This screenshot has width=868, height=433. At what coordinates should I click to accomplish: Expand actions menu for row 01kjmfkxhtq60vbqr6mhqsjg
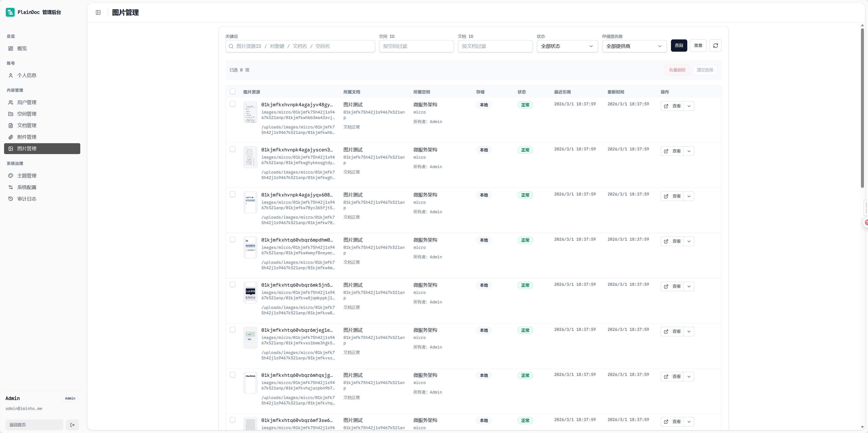click(x=689, y=377)
